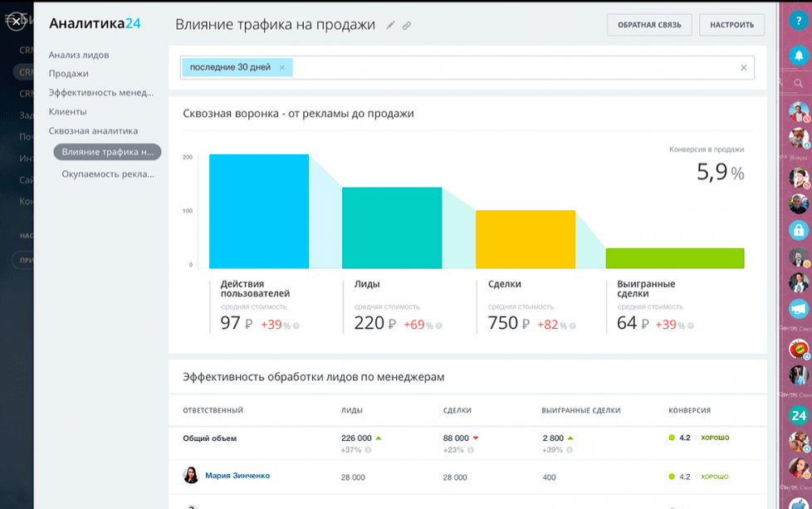Open Эффективность менед... section
This screenshot has height=509, width=812.
click(101, 93)
